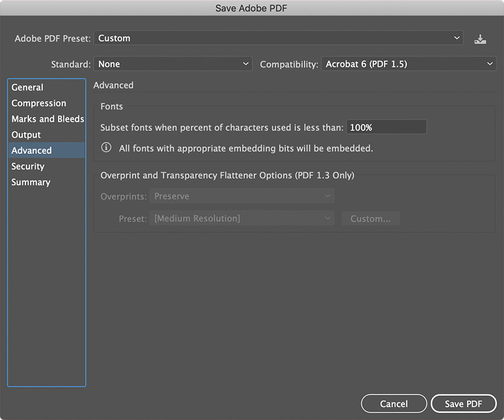Select the Output category
Image resolution: width=504 pixels, height=420 pixels.
click(46, 135)
